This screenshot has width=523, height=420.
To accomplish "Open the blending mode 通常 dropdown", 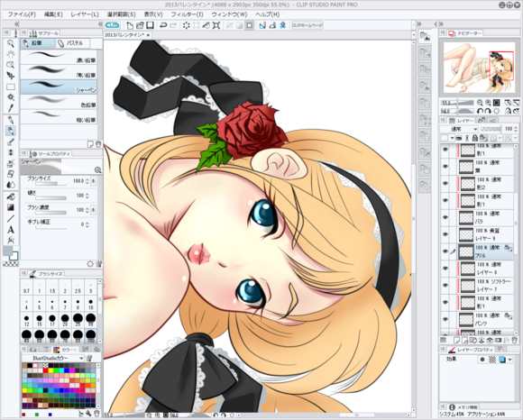I will pos(459,129).
